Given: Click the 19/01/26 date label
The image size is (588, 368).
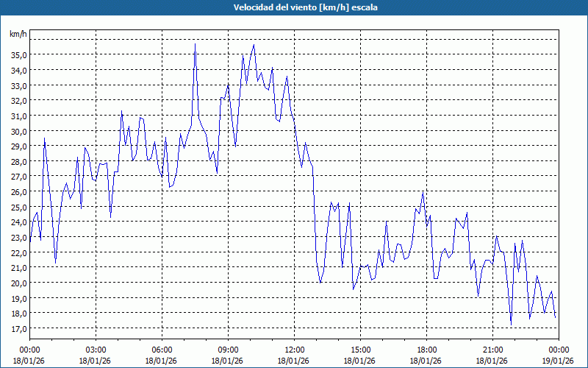Looking at the screenshot, I should 559,361.
